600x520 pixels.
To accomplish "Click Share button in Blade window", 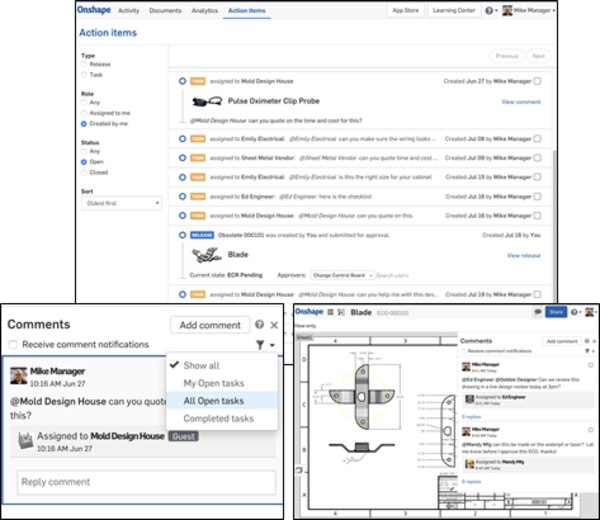I will [x=556, y=312].
